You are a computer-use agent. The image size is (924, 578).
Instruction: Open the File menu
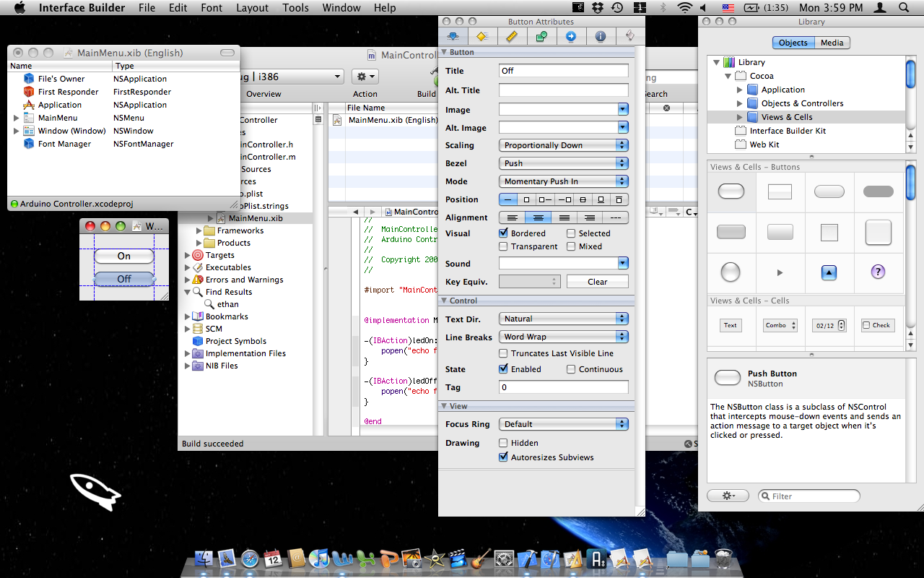coord(147,8)
